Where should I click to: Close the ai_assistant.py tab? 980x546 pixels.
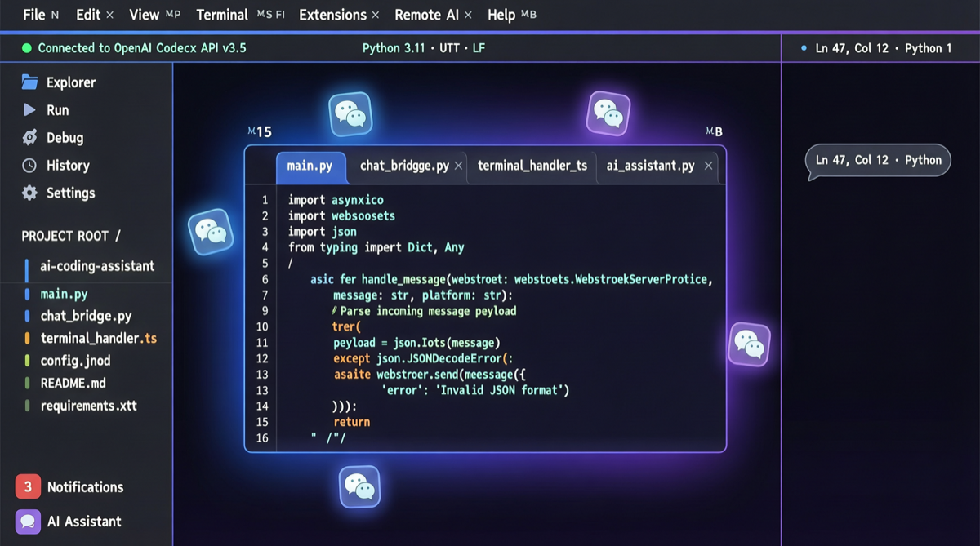click(x=708, y=166)
